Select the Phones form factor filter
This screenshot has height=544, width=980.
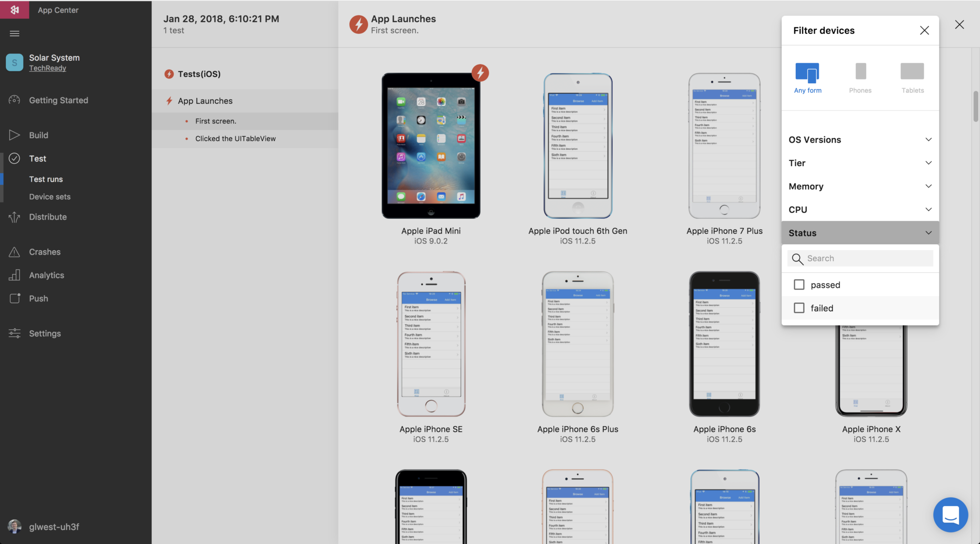[x=860, y=78]
